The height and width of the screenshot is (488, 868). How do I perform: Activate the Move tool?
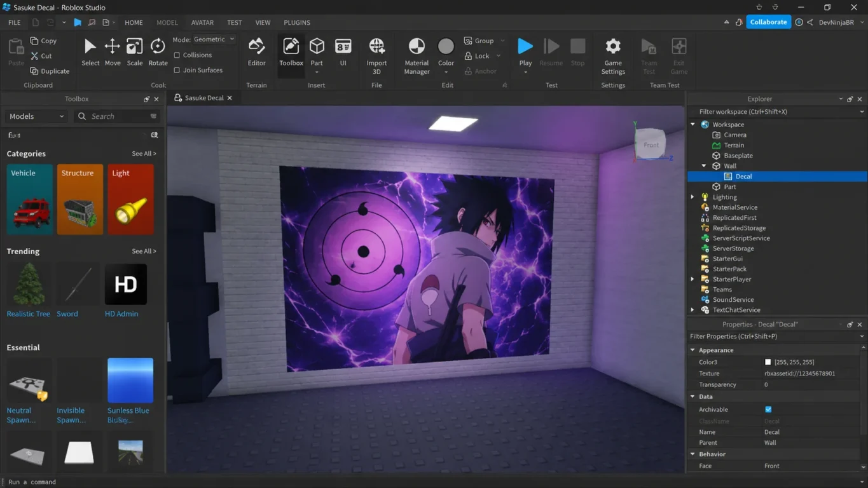pos(113,51)
